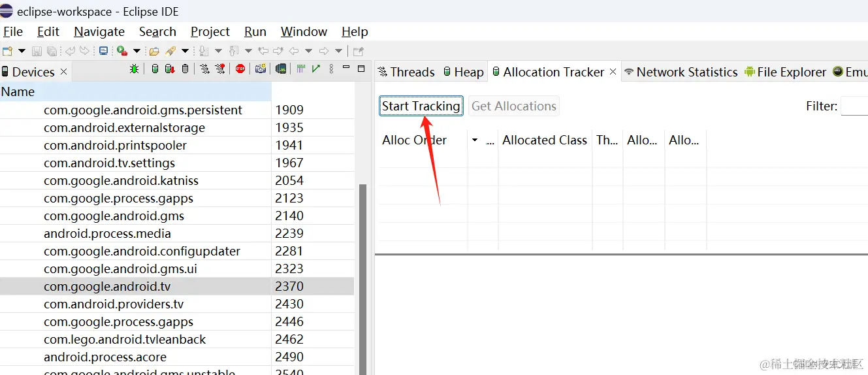Open the Window menu

(x=304, y=31)
